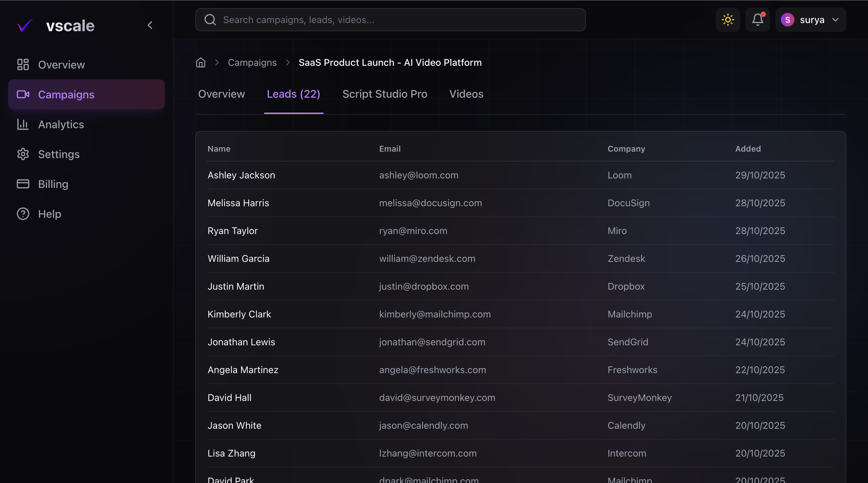The image size is (868, 483).
Task: Open the Videos tab
Action: 466,94
